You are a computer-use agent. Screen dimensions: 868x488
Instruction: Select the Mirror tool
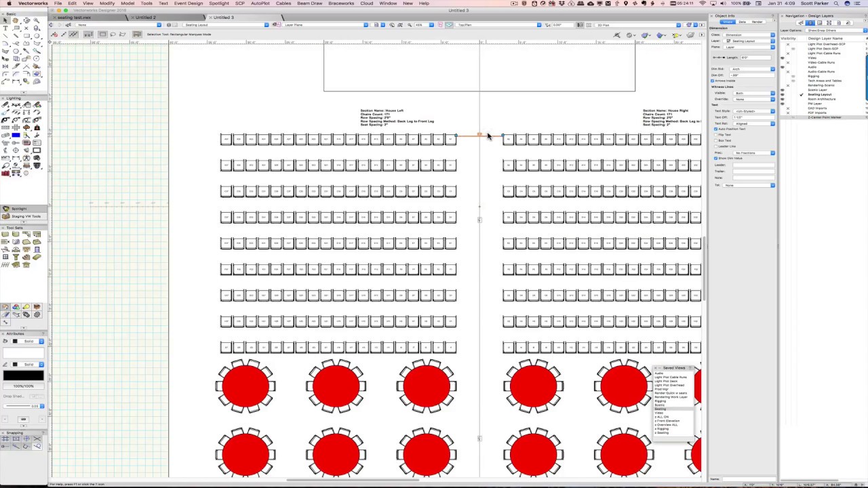[x=5, y=66]
